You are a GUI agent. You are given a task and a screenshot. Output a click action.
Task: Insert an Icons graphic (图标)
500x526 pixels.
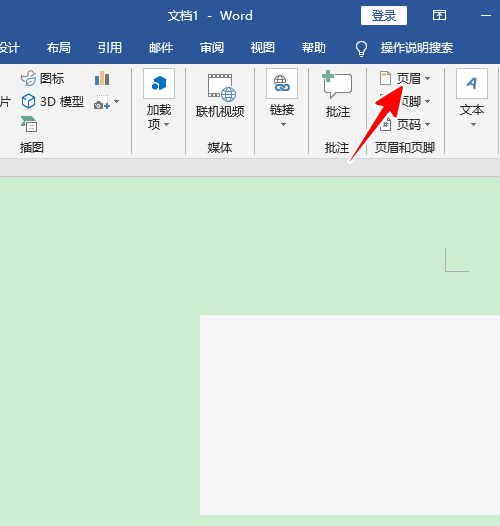pyautogui.click(x=42, y=78)
